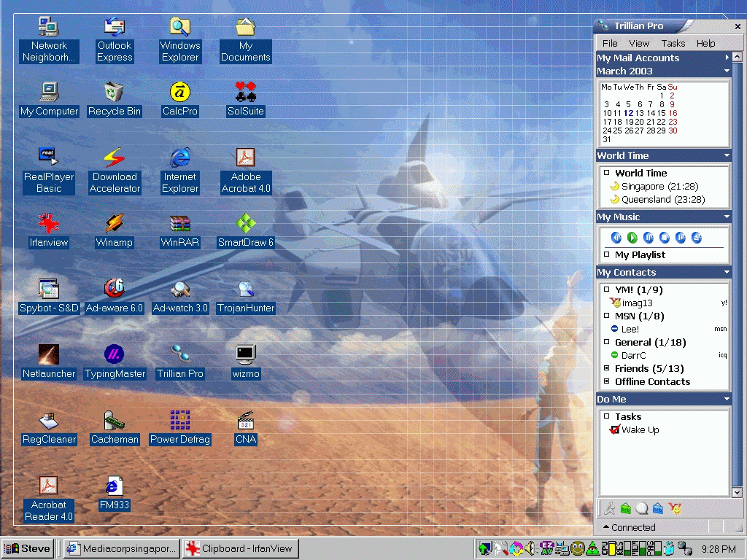Open the CNA desktop icon
The width and height of the screenshot is (747, 560).
[246, 427]
